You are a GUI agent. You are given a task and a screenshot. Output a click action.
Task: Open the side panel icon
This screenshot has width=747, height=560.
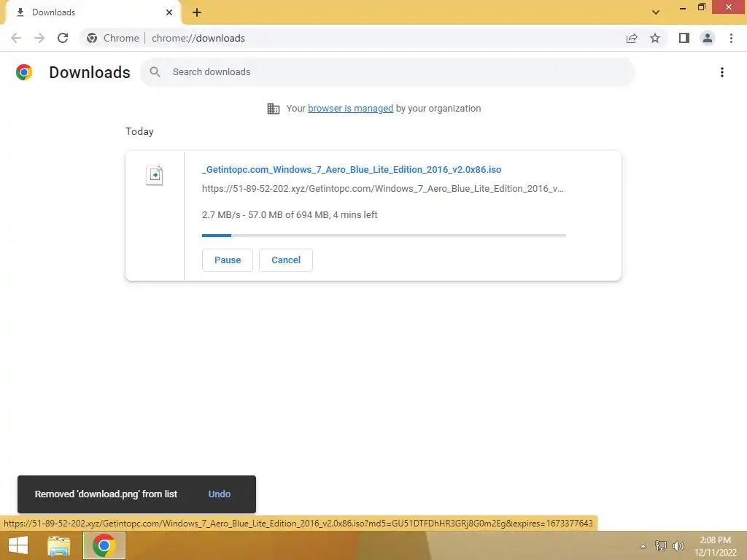pyautogui.click(x=684, y=38)
